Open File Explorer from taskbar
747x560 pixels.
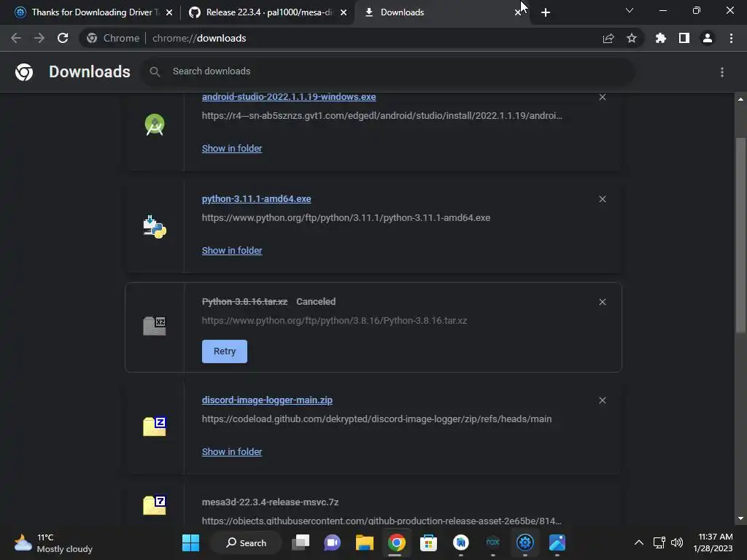click(365, 542)
